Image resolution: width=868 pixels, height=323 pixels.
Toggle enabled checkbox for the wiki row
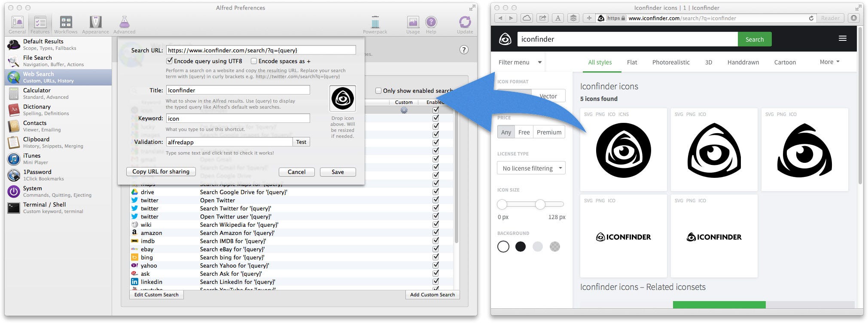click(436, 224)
